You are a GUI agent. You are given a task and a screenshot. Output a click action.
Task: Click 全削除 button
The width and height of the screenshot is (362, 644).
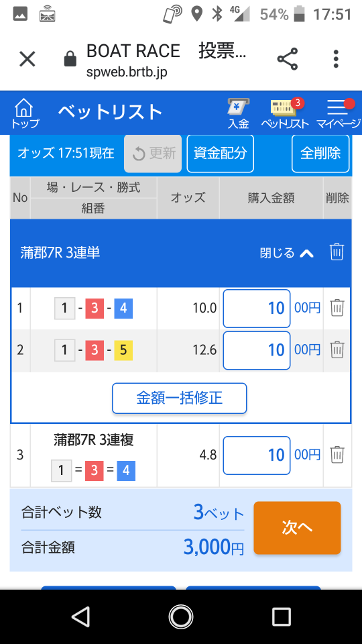[320, 153]
